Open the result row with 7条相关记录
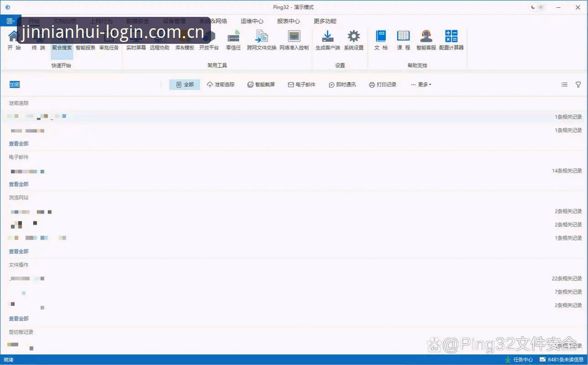 [294, 292]
